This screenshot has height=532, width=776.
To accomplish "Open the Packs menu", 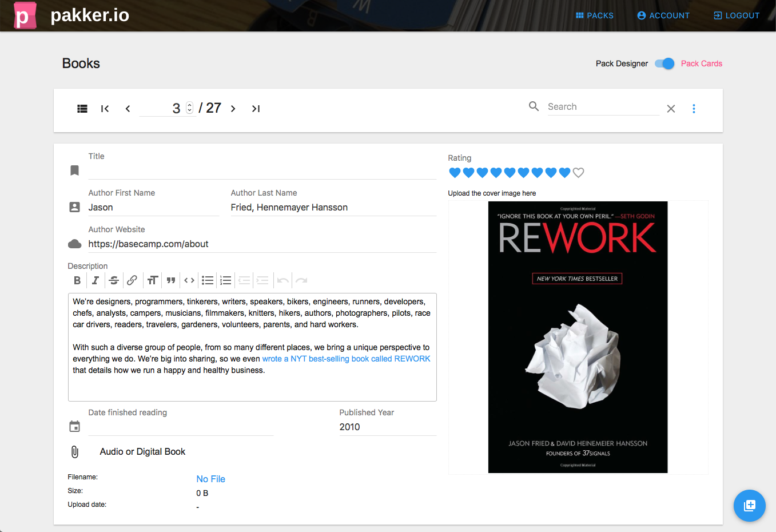I will click(x=594, y=15).
